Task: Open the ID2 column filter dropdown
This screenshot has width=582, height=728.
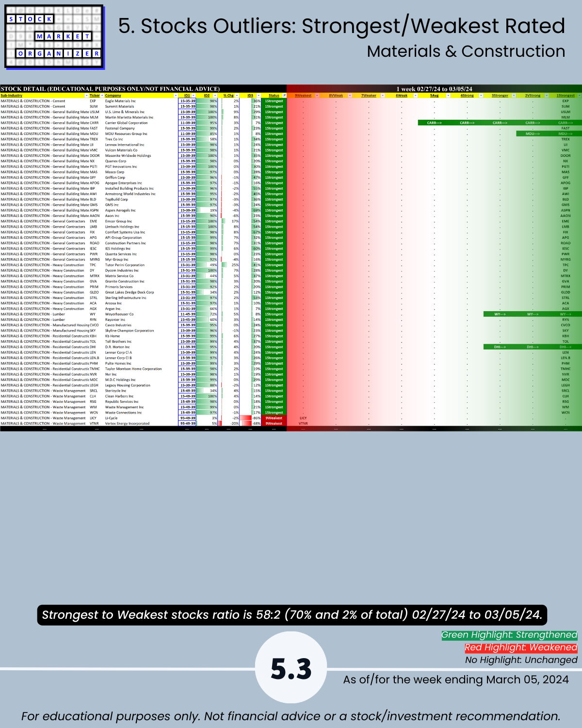Action: (x=215, y=96)
